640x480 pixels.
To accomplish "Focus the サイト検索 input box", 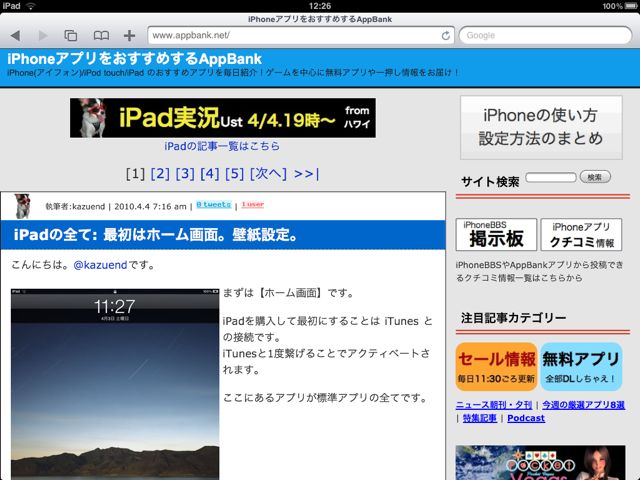I will tap(551, 178).
